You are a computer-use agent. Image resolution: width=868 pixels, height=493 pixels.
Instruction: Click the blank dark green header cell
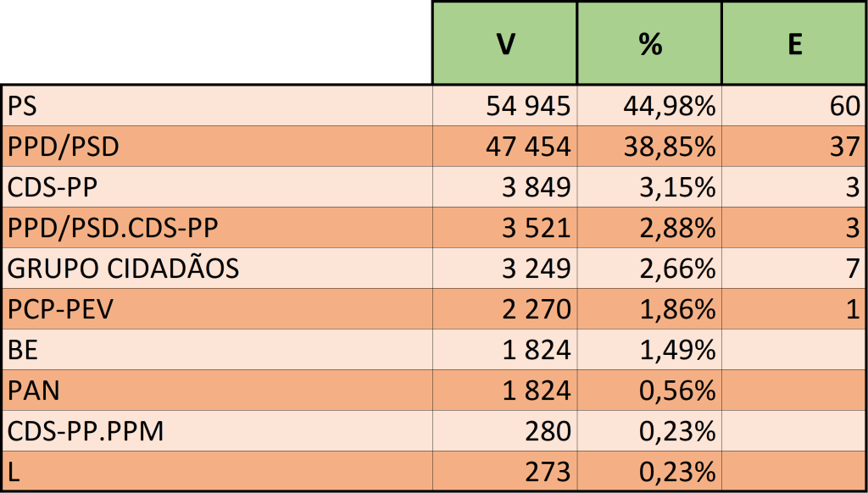point(216,42)
